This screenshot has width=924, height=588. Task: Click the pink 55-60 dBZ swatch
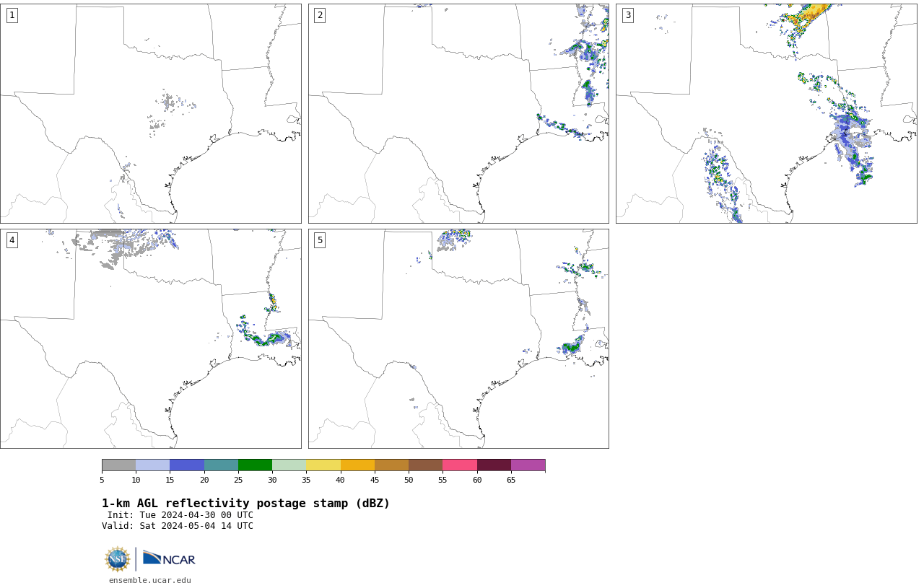click(460, 465)
